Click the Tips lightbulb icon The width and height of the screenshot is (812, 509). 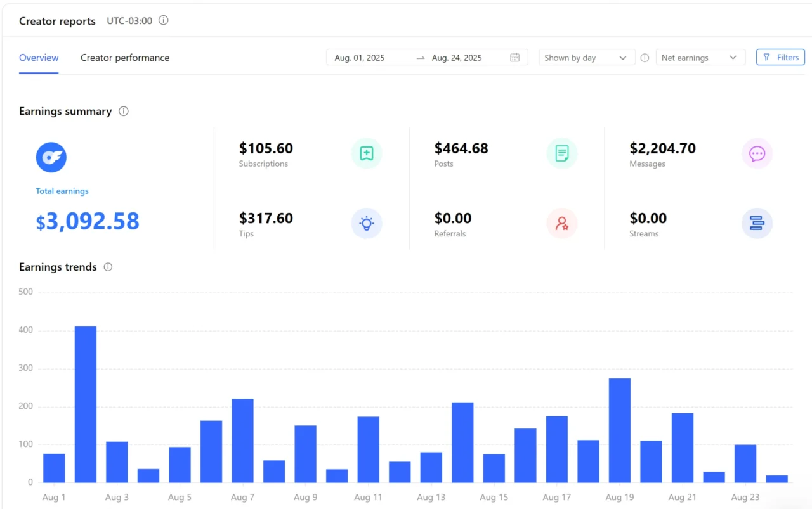coord(367,223)
